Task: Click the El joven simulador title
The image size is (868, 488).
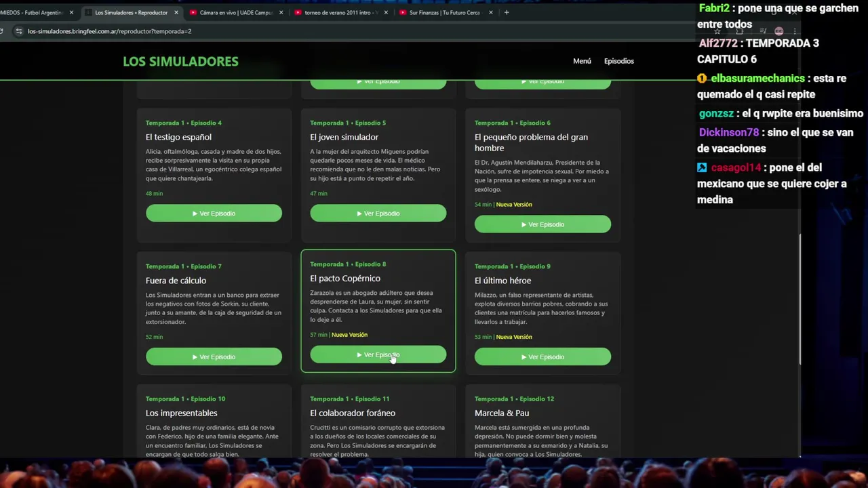Action: (344, 137)
